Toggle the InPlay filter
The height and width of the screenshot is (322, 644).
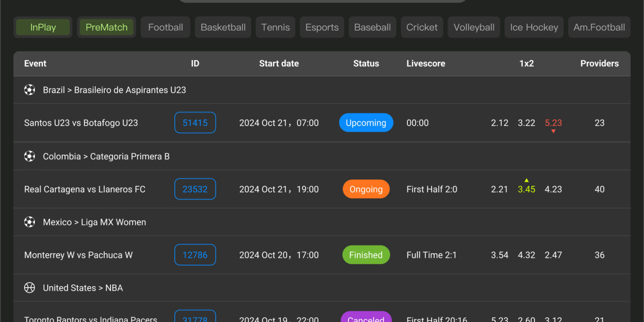[x=43, y=27]
